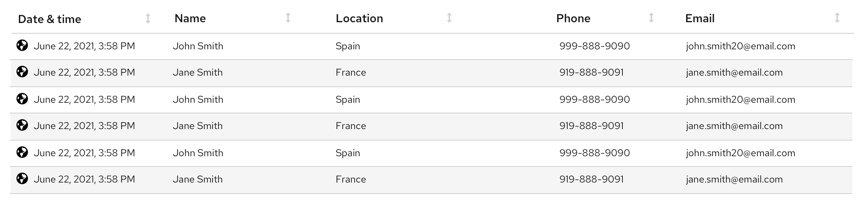Sort by Phone using its sort arrows

coord(651,18)
